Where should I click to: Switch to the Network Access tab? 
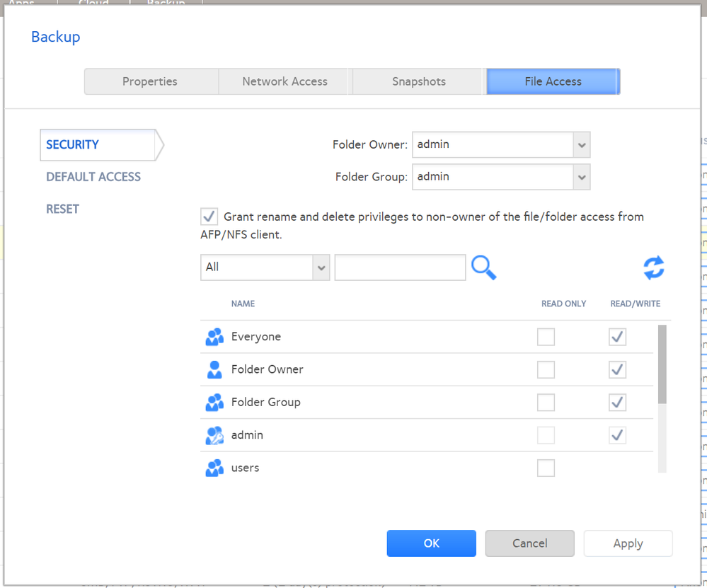point(285,81)
